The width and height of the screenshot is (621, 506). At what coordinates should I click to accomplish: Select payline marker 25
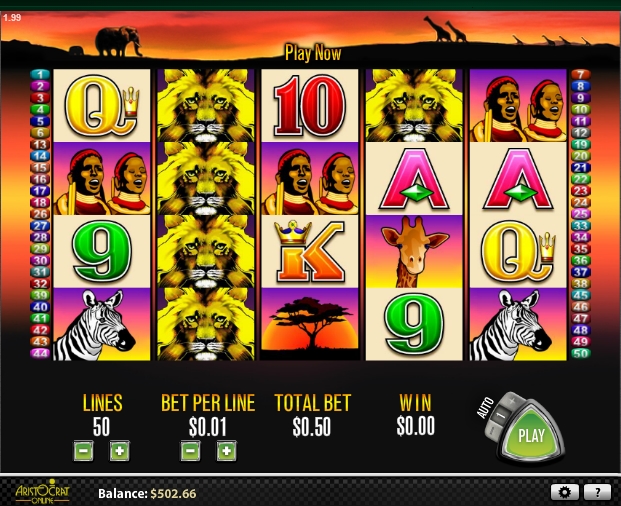point(581,214)
